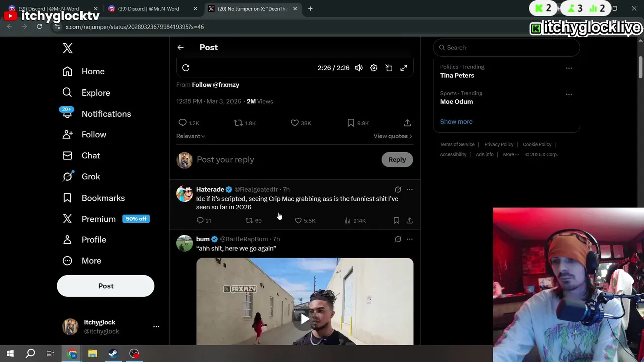
Task: Bookmark Haterade's reply
Action: 396,221
